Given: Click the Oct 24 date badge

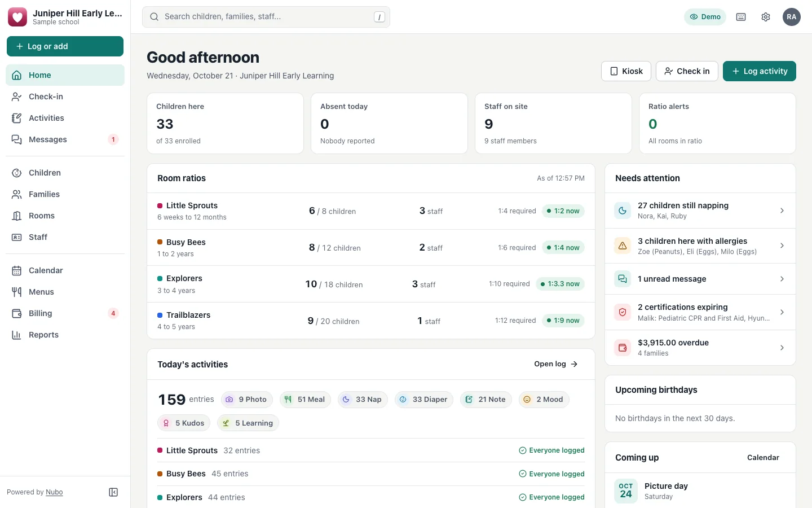Looking at the screenshot, I should point(626,491).
